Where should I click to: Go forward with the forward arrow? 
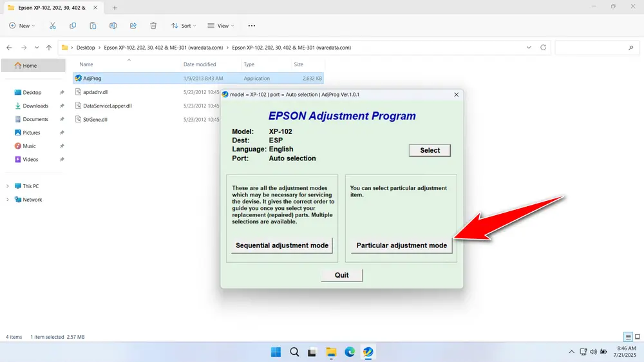coord(24,48)
